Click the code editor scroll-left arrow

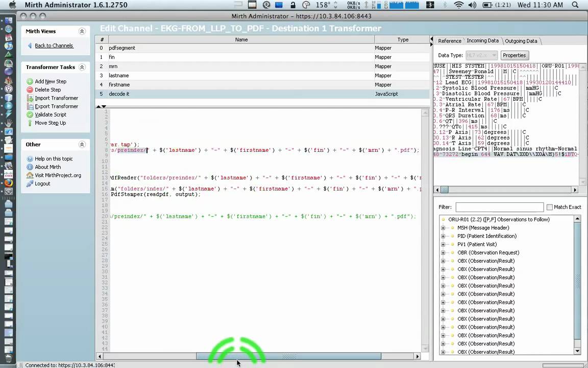pos(100,356)
